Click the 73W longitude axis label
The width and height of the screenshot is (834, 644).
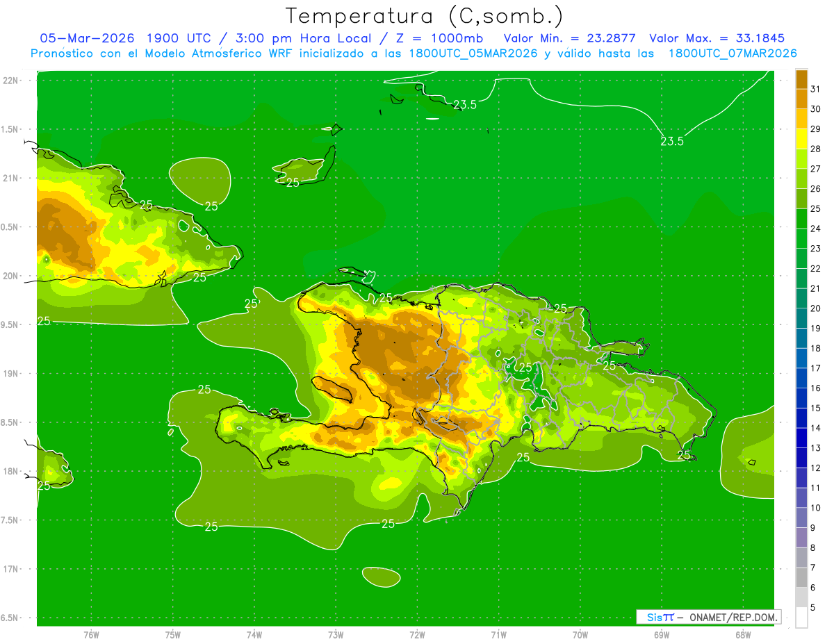(x=336, y=634)
